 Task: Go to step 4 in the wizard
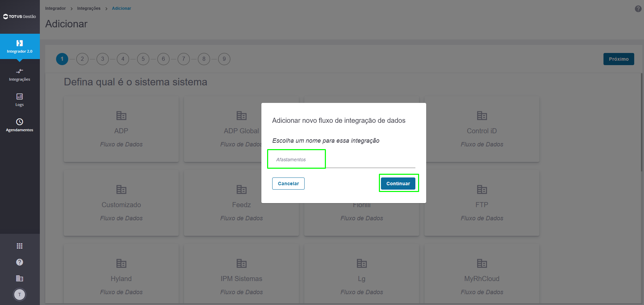tap(123, 59)
